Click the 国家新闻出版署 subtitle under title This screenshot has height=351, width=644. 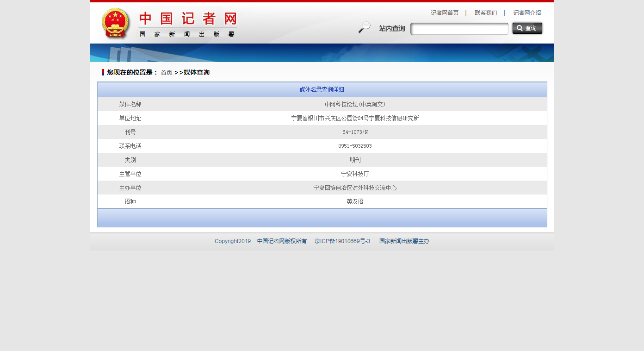(187, 34)
